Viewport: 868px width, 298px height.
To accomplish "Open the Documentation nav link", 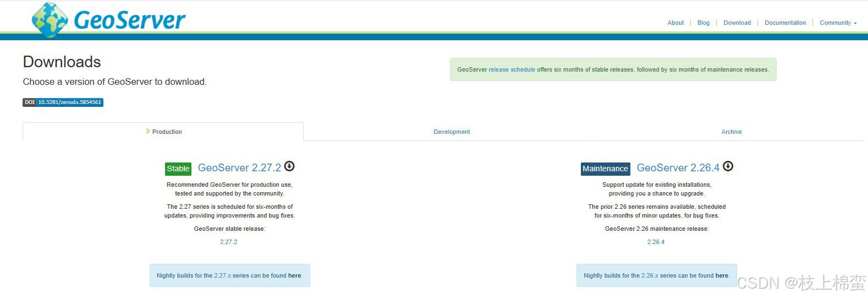I will pos(785,23).
